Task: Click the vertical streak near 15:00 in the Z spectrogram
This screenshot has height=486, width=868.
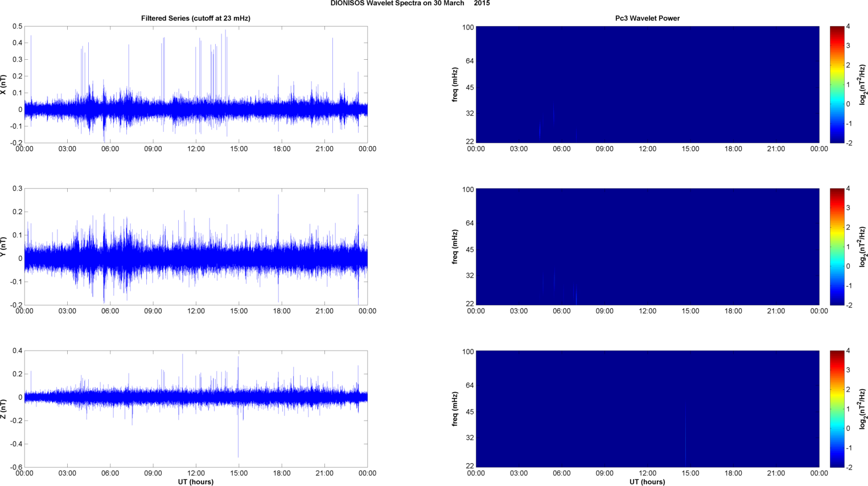Action: pos(686,435)
